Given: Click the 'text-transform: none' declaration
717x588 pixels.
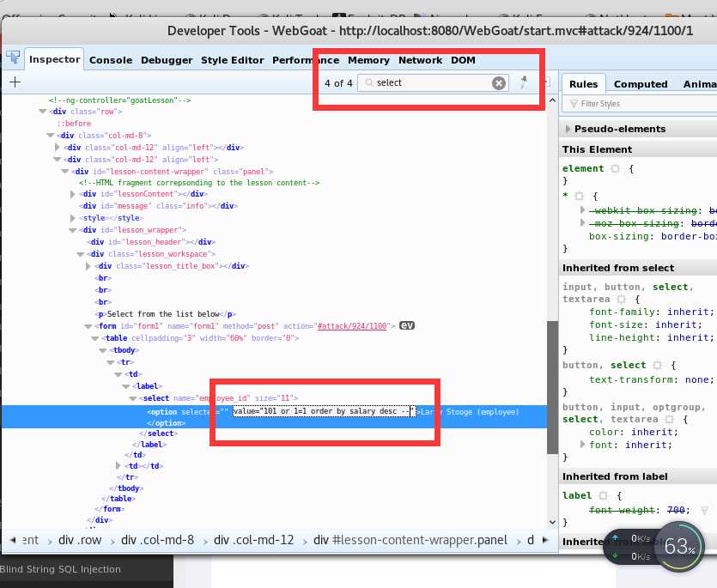Looking at the screenshot, I should pyautogui.click(x=652, y=379).
